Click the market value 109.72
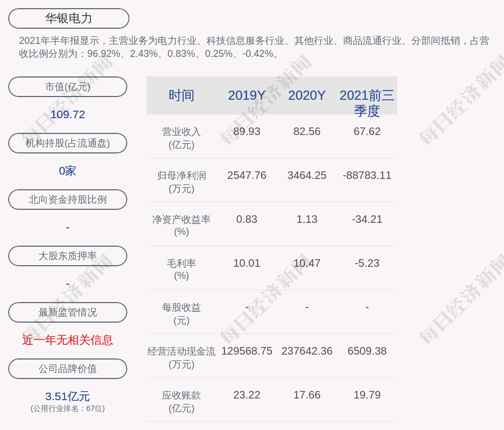This screenshot has width=504, height=430. [x=68, y=114]
